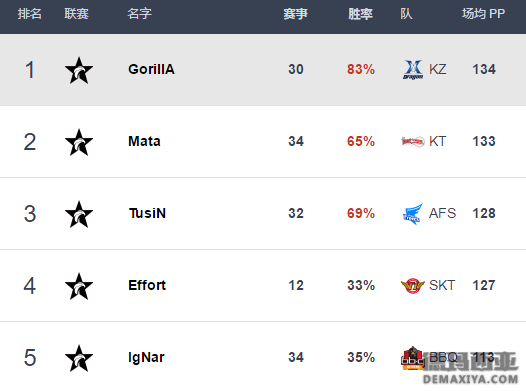Open player IgNar's profile link
This screenshot has height=391, width=526.
(x=146, y=357)
